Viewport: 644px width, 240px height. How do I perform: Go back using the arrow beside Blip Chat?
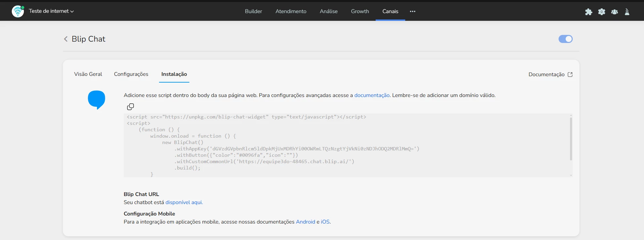coord(66,39)
